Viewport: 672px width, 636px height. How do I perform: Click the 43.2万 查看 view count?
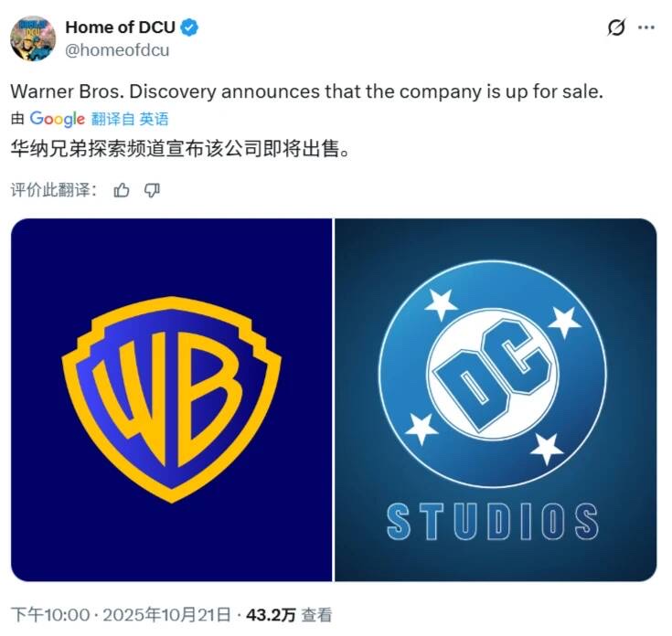tap(289, 615)
